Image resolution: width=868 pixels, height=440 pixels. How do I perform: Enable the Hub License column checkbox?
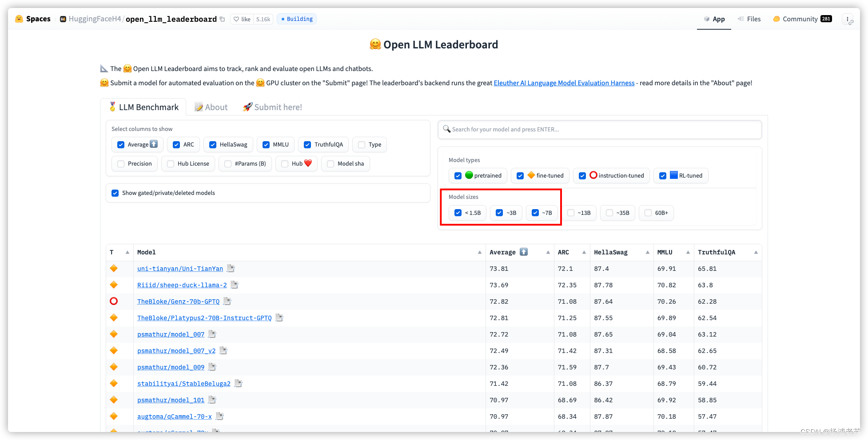[x=171, y=164]
